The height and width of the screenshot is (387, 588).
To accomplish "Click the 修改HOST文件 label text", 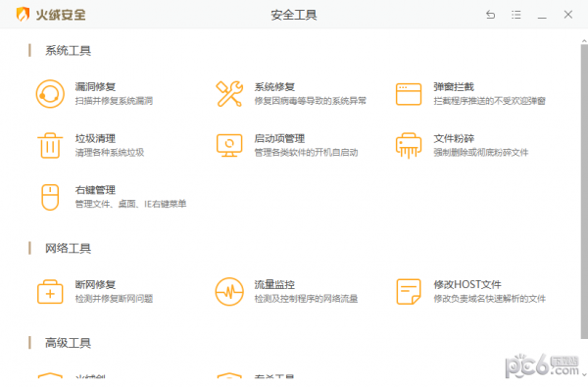I will pos(467,285).
